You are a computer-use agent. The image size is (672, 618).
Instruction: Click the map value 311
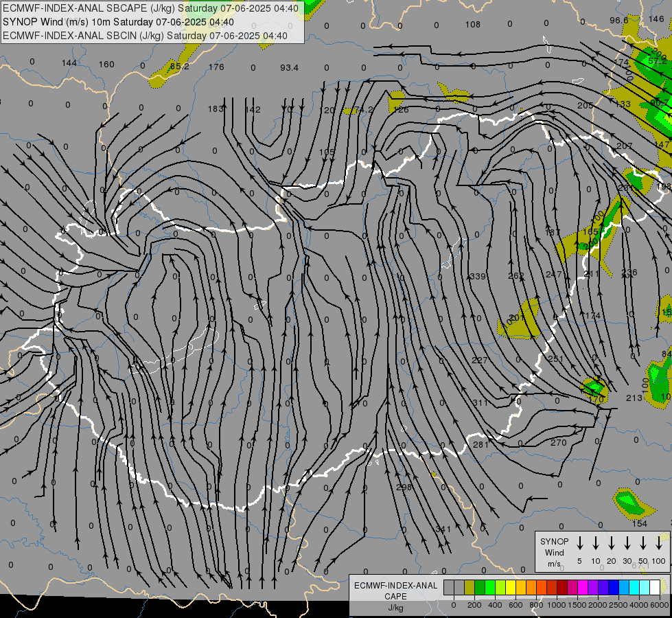pos(480,402)
